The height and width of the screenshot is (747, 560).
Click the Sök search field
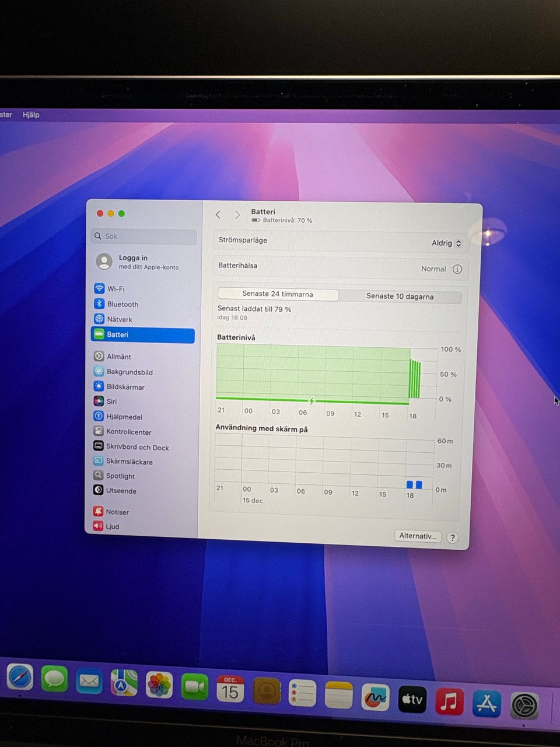[143, 236]
